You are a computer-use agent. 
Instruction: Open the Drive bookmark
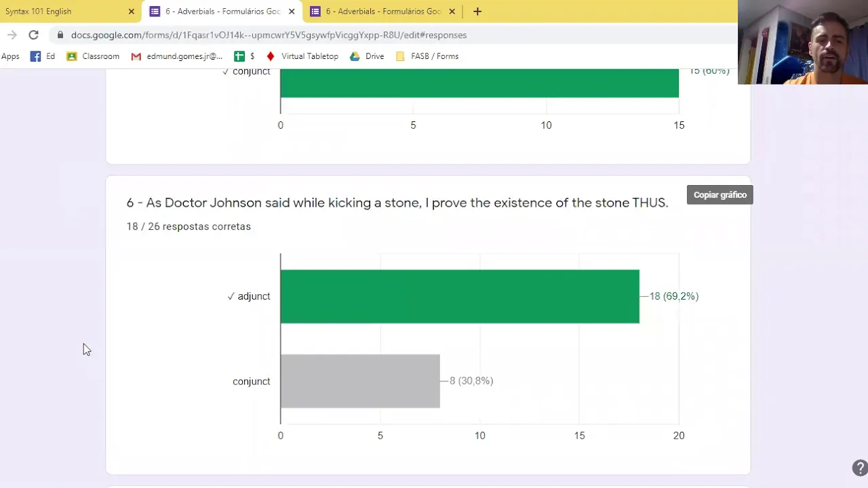pos(367,56)
